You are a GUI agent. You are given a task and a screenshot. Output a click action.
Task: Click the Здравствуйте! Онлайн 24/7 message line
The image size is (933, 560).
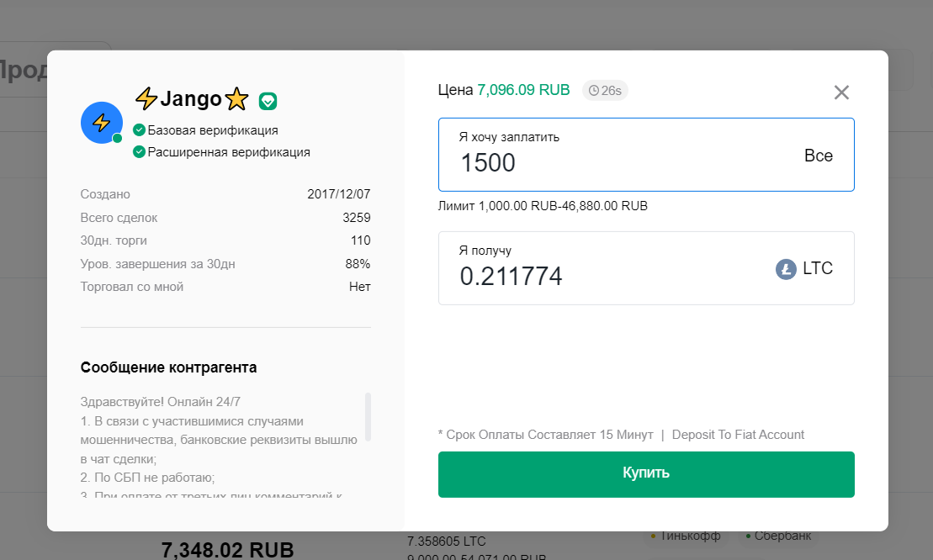160,402
